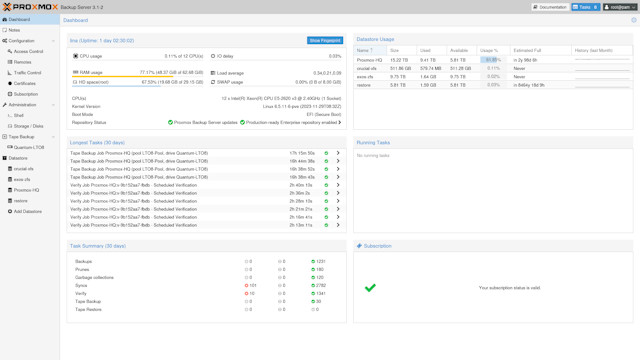Sort datastores by Name column header
Image resolution: width=640 pixels, height=360 pixels.
[370, 50]
